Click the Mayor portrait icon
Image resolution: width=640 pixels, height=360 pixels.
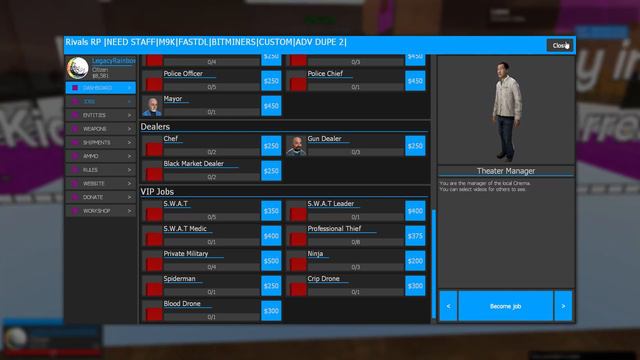[x=152, y=106]
